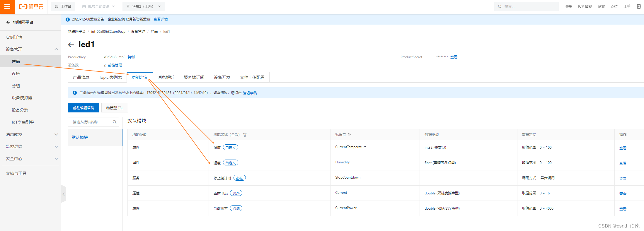This screenshot has height=231, width=644.
Task: Click 支持 in the top bar
Action: point(614,6)
